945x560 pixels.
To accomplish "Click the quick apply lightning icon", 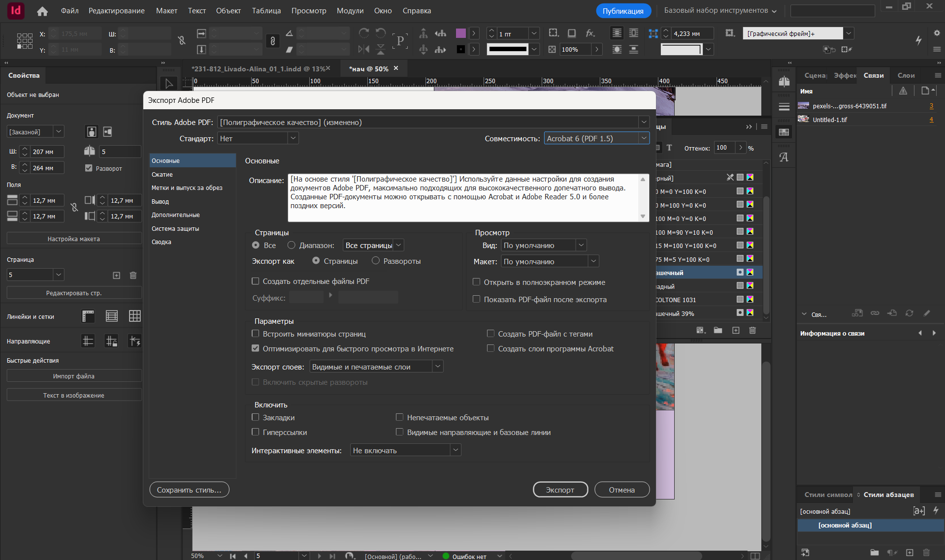I will [918, 40].
